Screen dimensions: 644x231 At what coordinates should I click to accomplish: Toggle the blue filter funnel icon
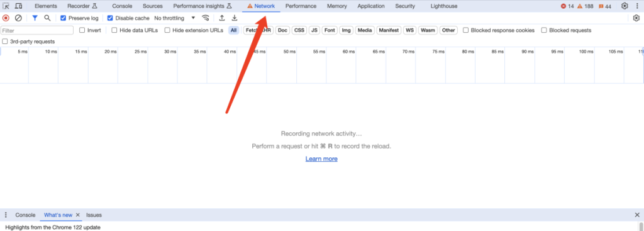[x=35, y=18]
